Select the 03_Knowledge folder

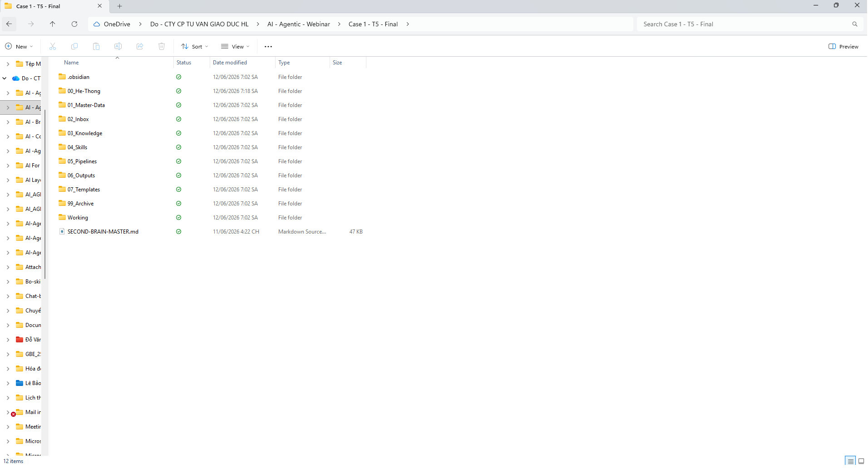click(x=85, y=133)
